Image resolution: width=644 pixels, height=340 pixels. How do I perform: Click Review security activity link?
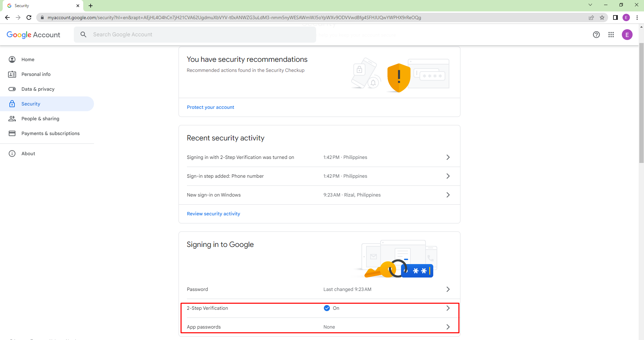click(x=213, y=214)
